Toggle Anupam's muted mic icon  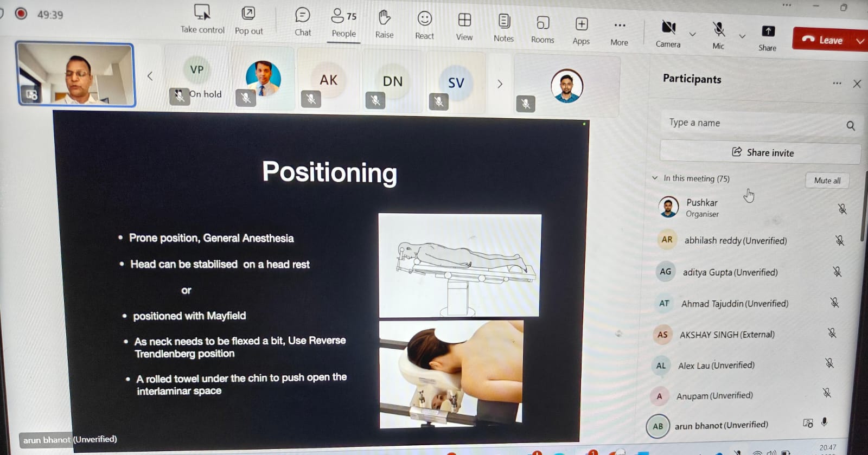[x=826, y=393]
